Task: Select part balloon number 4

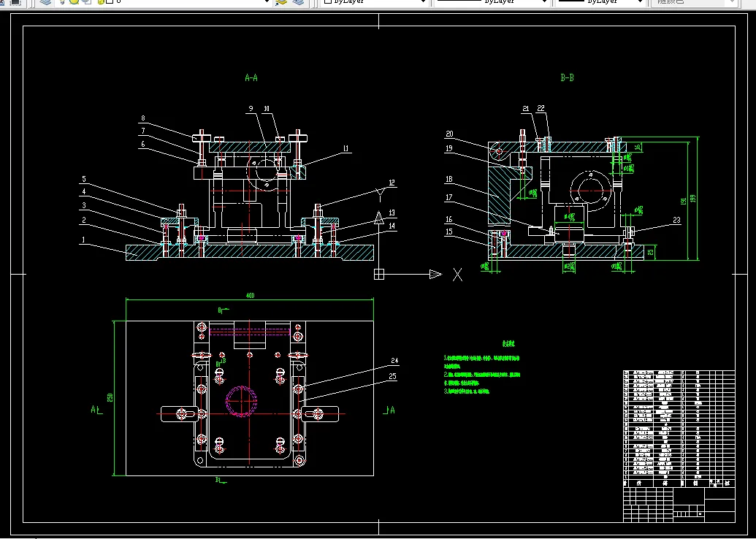Action: 84,191
